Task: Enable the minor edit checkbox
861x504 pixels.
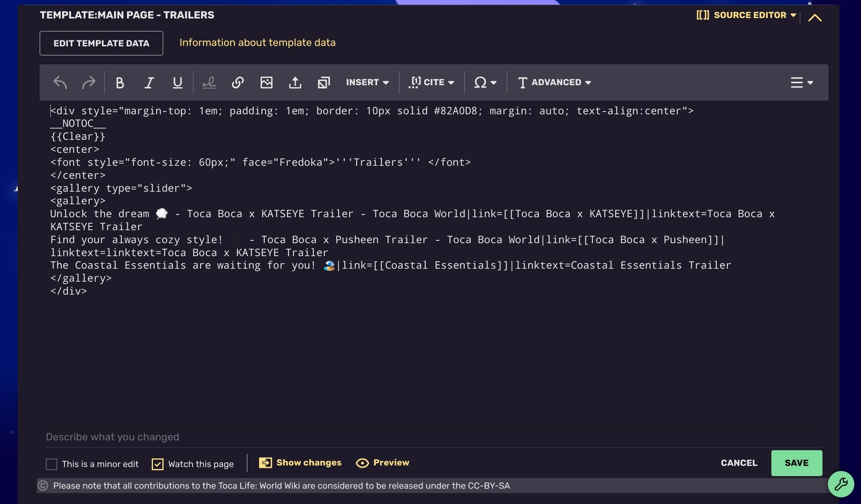Action: point(52,464)
